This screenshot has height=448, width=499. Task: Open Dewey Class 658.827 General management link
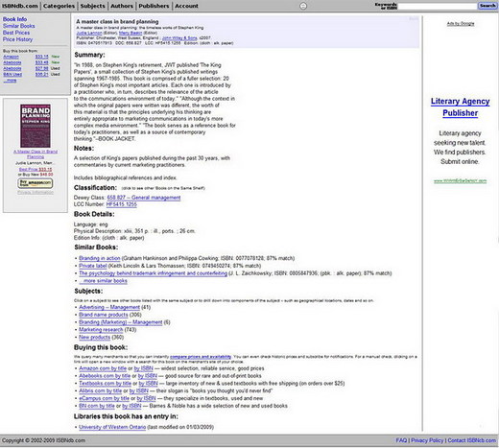point(144,198)
